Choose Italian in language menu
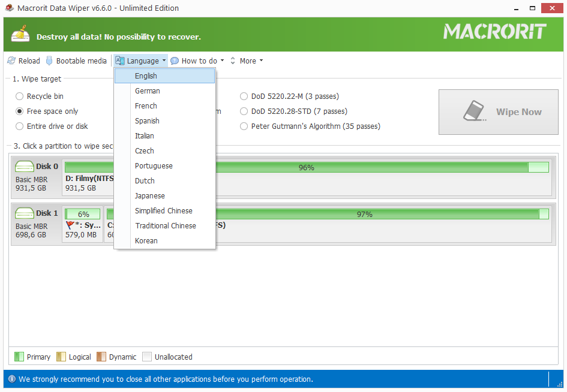The width and height of the screenshot is (567, 392). pyautogui.click(x=165, y=136)
